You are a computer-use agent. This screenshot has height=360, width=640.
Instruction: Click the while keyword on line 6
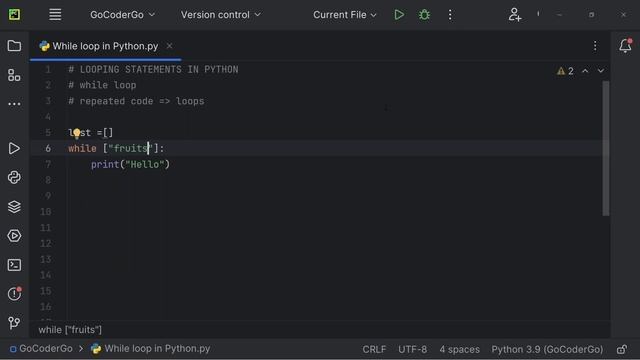pos(82,149)
